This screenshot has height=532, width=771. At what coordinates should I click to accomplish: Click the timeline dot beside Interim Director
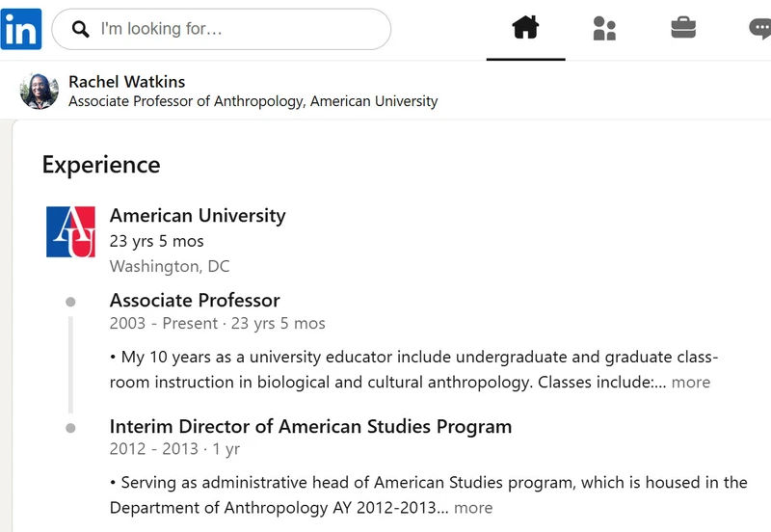pos(70,428)
